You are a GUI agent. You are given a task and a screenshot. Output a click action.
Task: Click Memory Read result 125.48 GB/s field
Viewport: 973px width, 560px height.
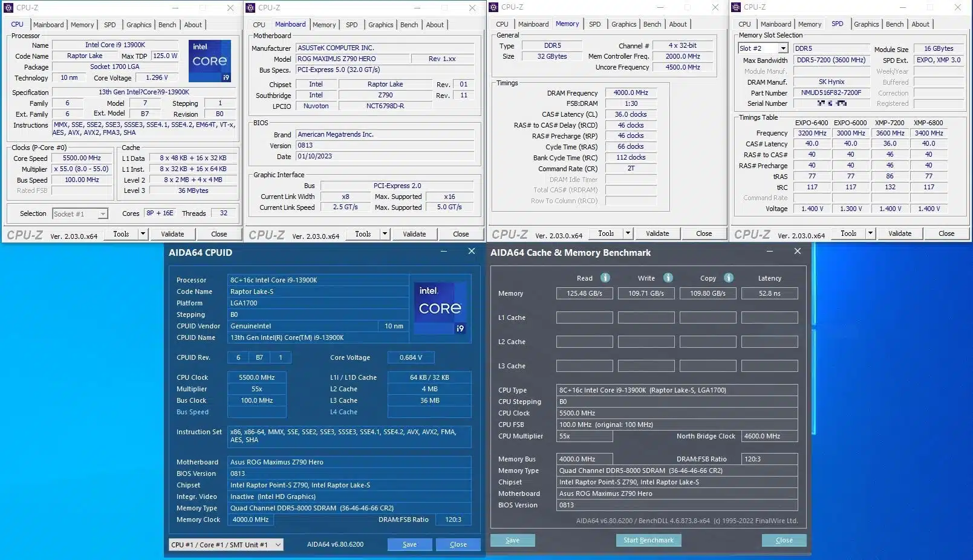[x=584, y=293]
